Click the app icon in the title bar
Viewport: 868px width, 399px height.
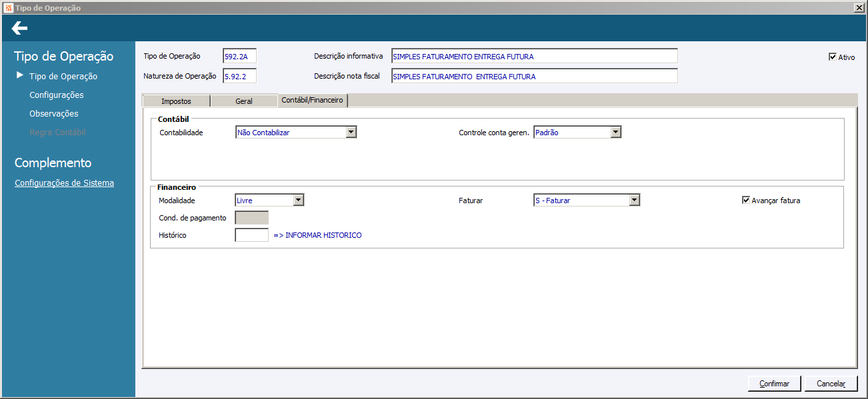(x=8, y=7)
